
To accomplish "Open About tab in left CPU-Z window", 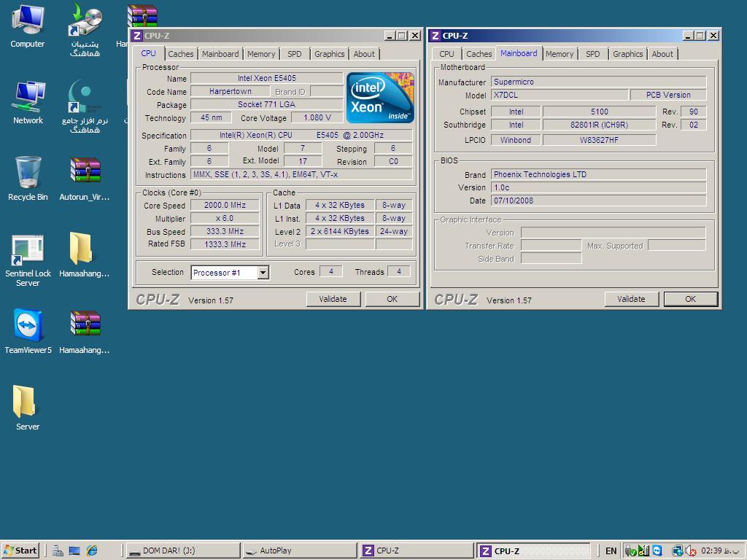I will pyautogui.click(x=364, y=54).
